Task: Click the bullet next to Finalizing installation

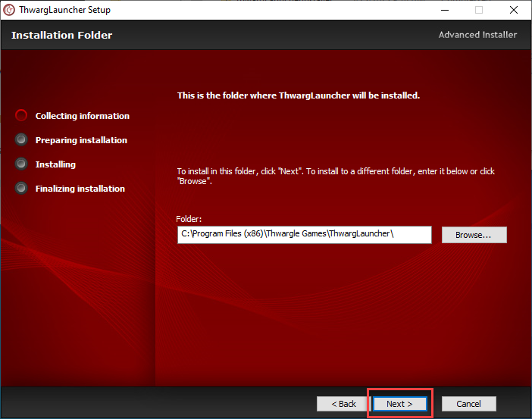Action: click(x=21, y=189)
